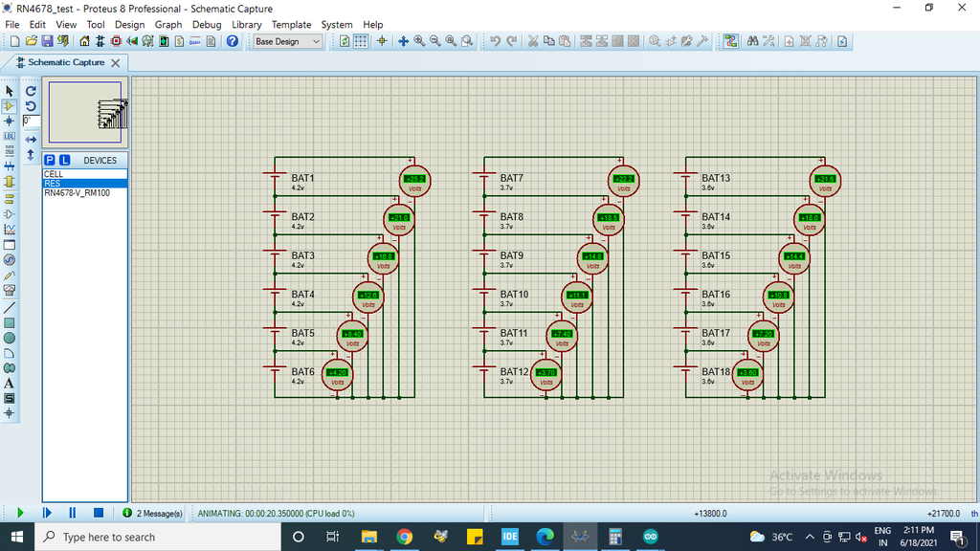
Task: Click the Zoom In toolbar icon
Action: click(x=420, y=41)
